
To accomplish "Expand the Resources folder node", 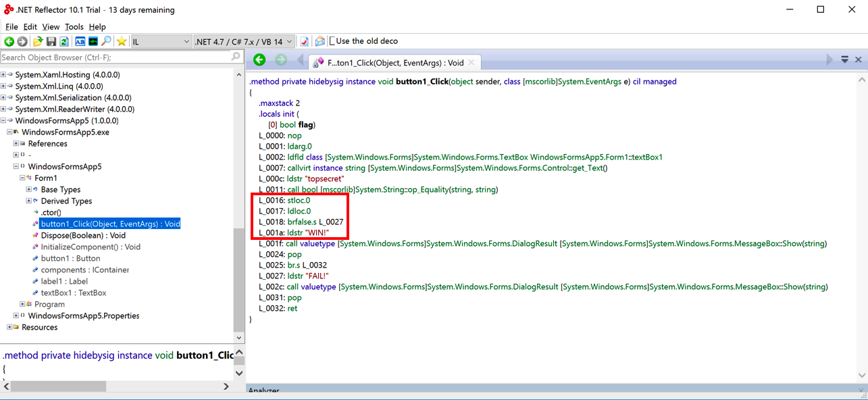I will [9, 328].
